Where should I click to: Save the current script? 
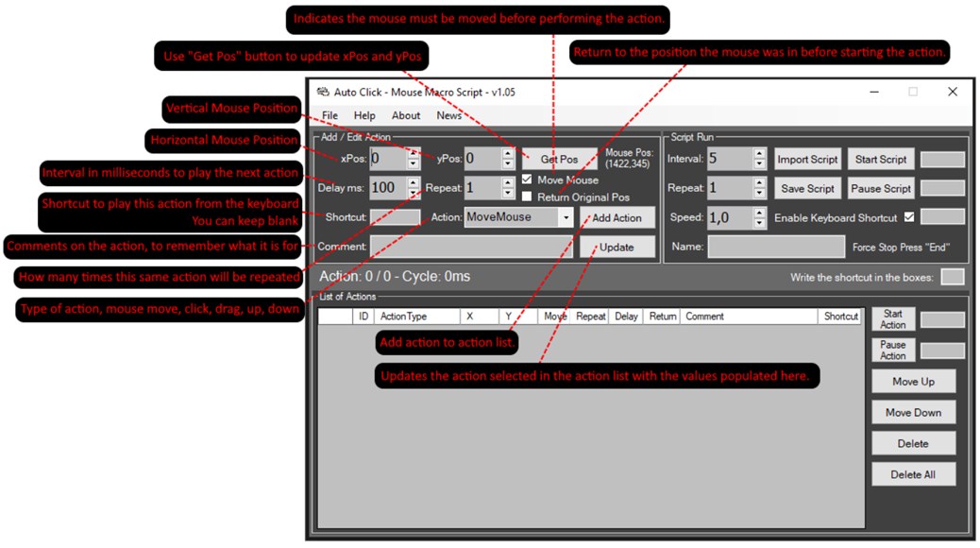(x=806, y=188)
